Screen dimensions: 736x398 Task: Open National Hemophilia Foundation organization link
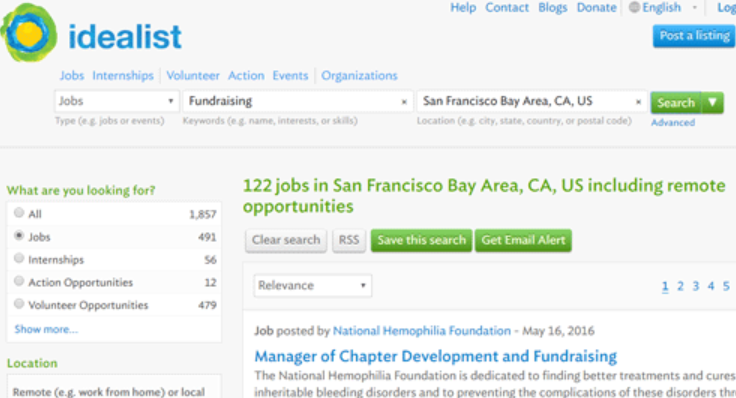coord(422,331)
